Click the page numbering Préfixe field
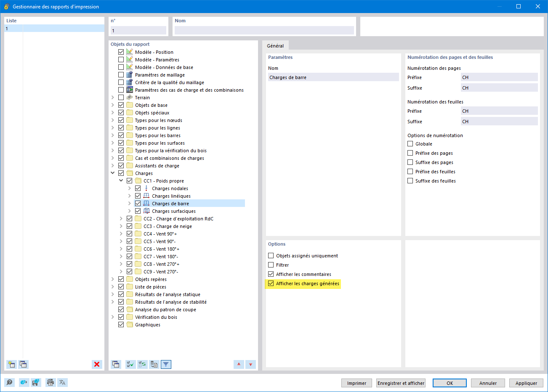This screenshot has width=548, height=392. (499, 77)
